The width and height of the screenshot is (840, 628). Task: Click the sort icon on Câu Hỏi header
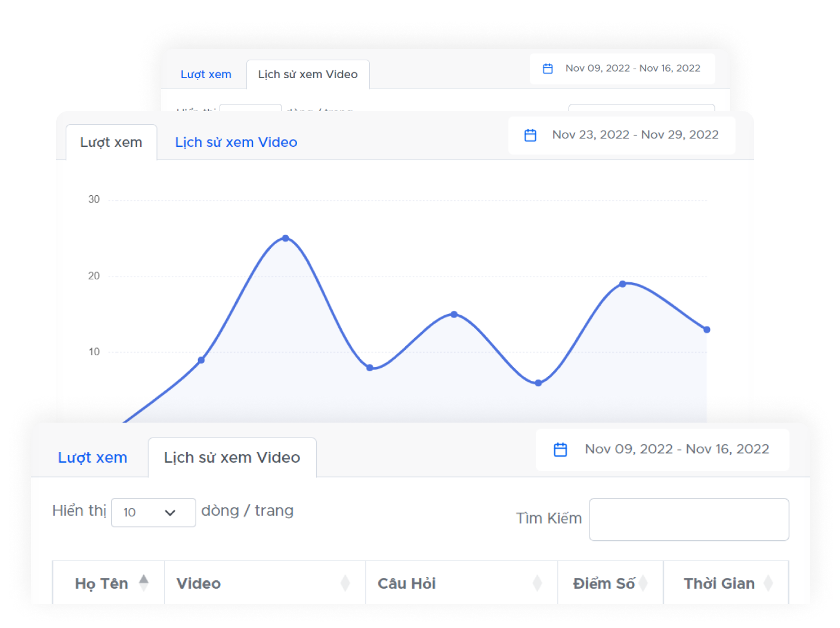pos(538,583)
